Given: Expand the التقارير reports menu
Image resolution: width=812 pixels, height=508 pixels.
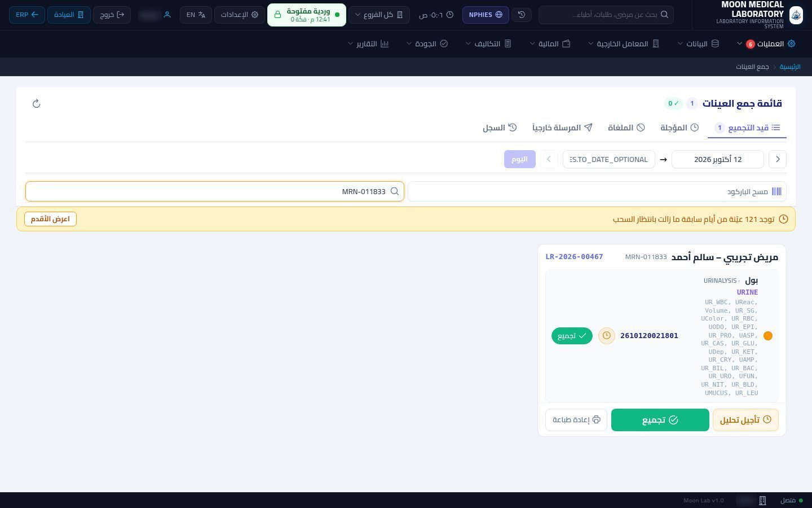Looking at the screenshot, I should tap(368, 43).
